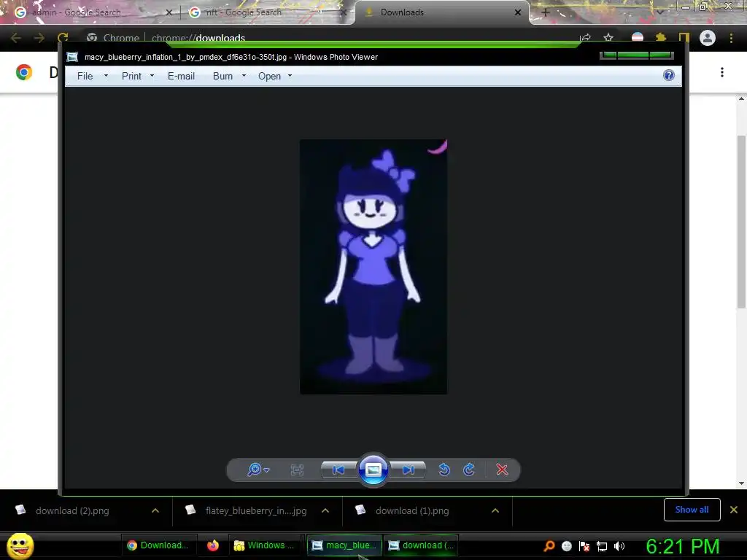Open a new Chrome tab
Image resolution: width=747 pixels, height=560 pixels.
[x=546, y=12]
